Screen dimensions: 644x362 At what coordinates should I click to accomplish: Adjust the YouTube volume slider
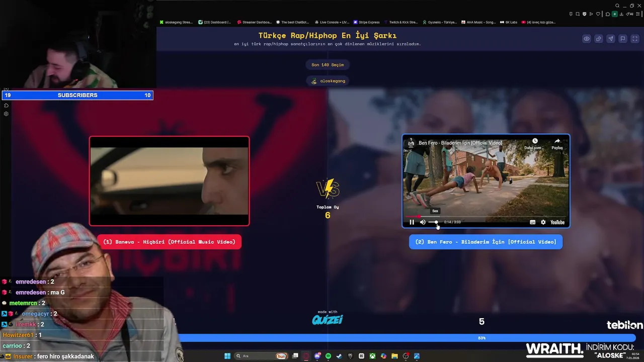pyautogui.click(x=433, y=222)
